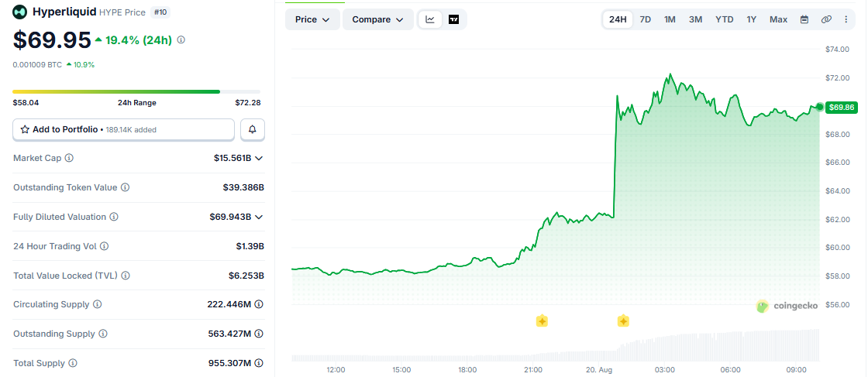Image resolution: width=868 pixels, height=377 pixels.
Task: Click the 03:00 time axis label
Action: tap(664, 369)
